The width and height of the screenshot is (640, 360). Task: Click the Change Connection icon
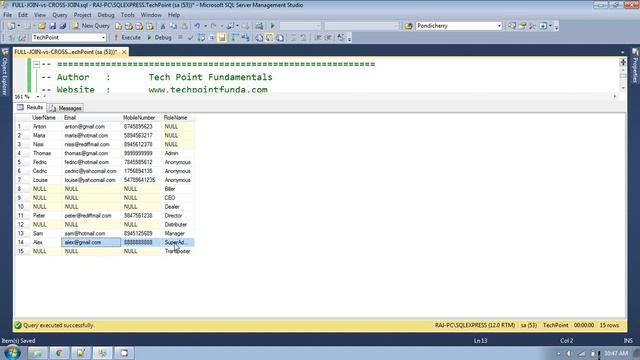22,38
